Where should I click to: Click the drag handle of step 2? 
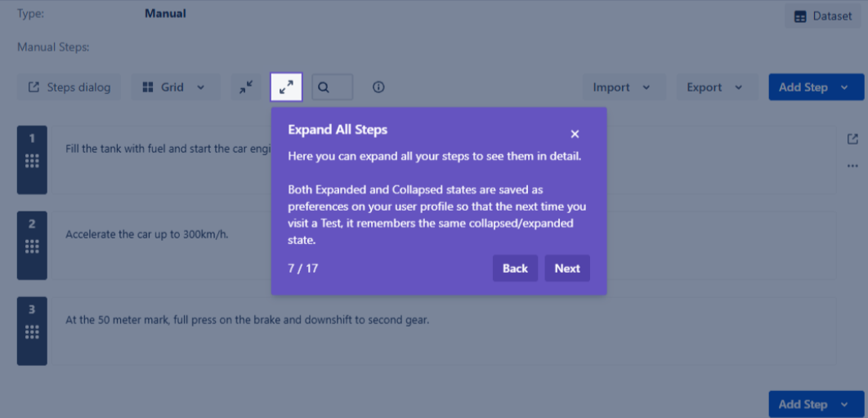32,247
